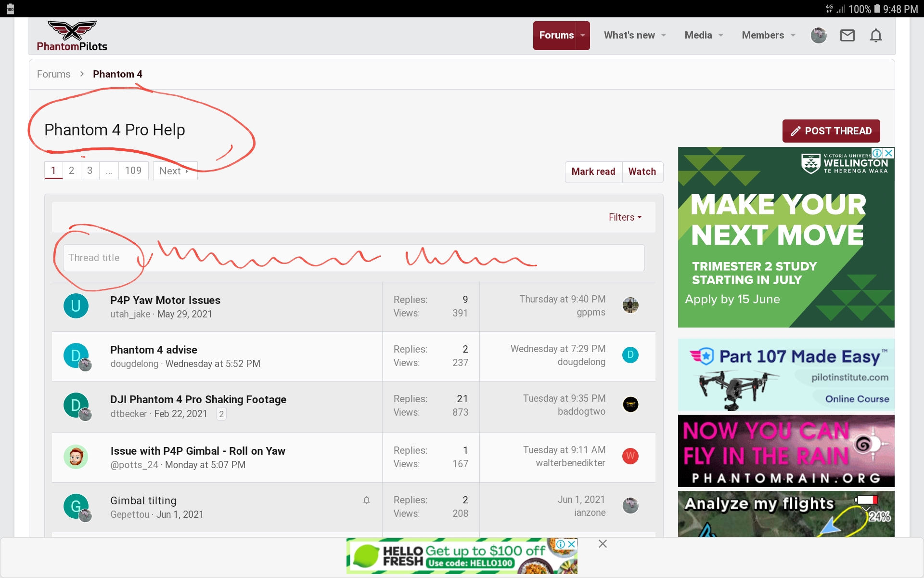Open thread P4P Yaw Motor Issues
924x578 pixels.
(165, 300)
